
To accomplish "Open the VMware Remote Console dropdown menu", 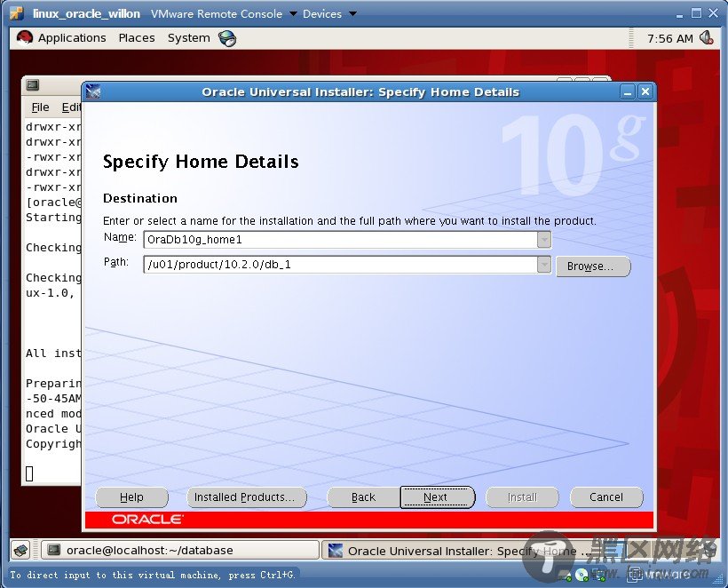I will pos(224,14).
